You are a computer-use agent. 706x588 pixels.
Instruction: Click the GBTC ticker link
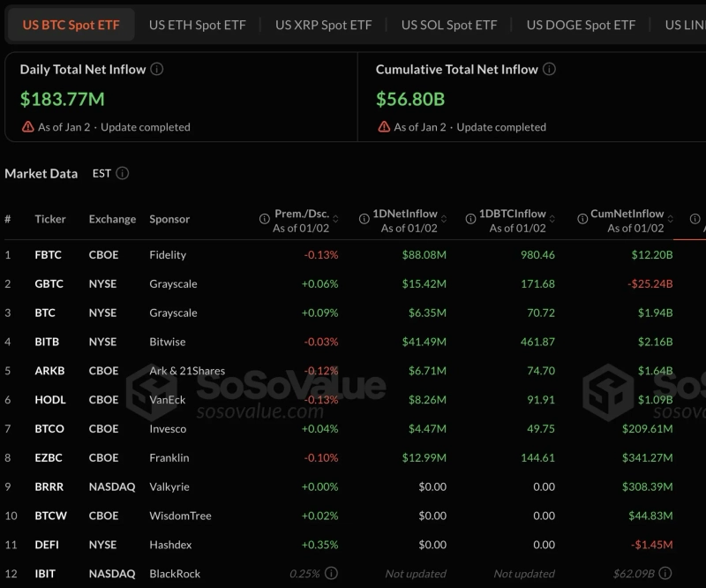(x=49, y=284)
